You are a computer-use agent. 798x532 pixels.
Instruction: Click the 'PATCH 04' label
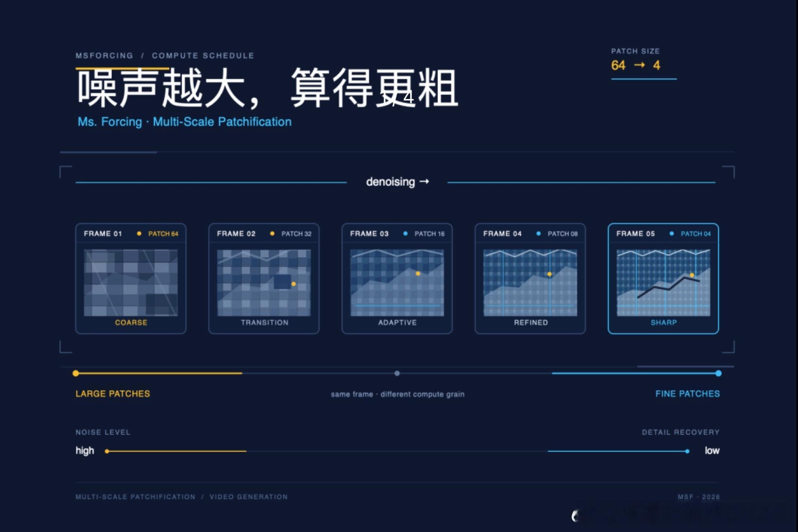[x=696, y=234]
